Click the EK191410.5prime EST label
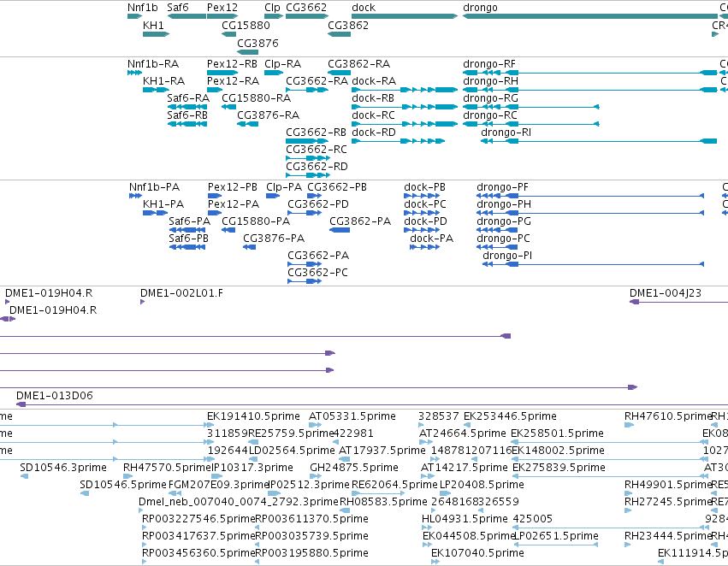The width and height of the screenshot is (728, 566). tap(253, 416)
